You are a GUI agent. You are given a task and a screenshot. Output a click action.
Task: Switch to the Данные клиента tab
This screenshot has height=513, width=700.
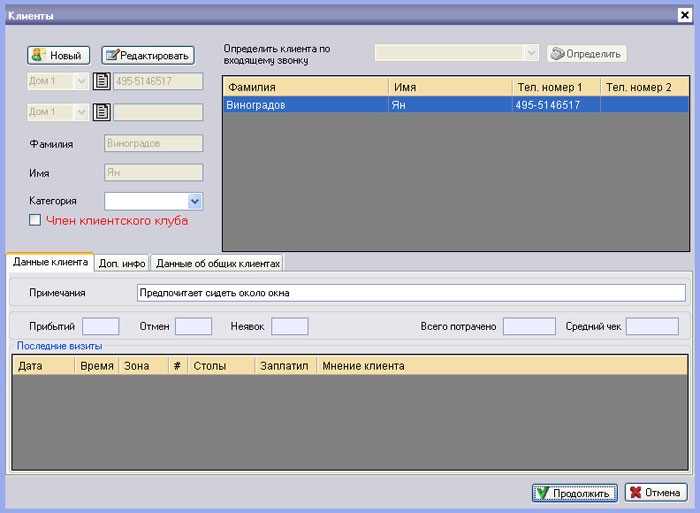click(x=50, y=262)
